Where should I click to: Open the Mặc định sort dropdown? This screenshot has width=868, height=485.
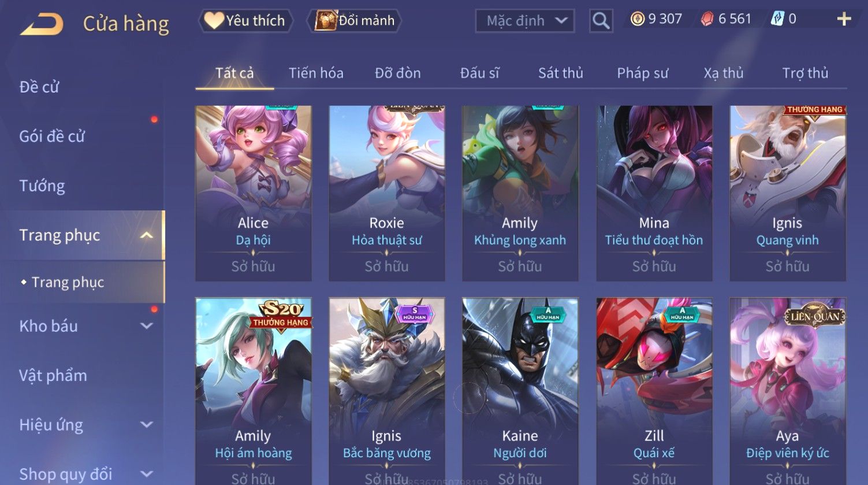pyautogui.click(x=524, y=21)
